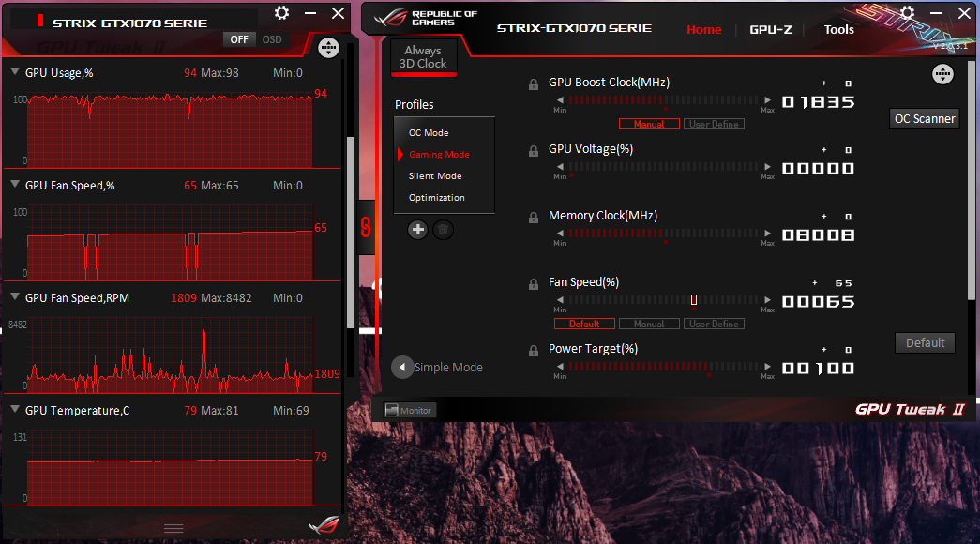Click the round move handle near OC Scanner
This screenshot has width=980, height=544.
[942, 74]
